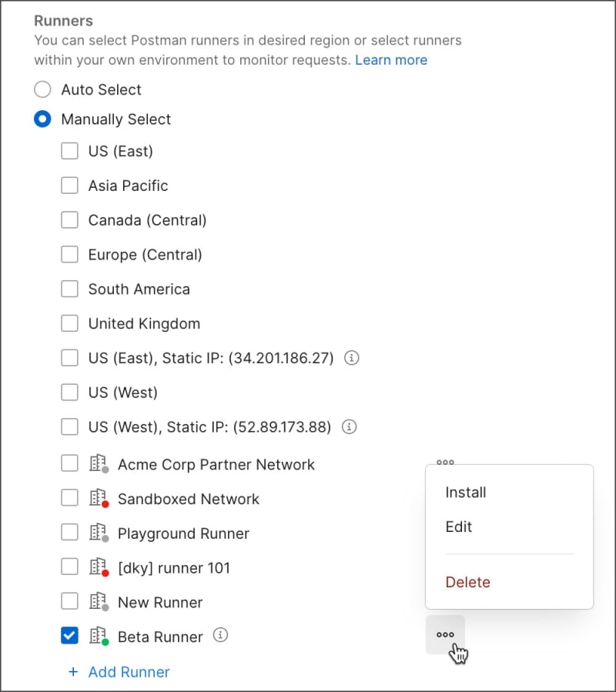Check the US (East) checkbox
Viewport: 616px width, 692px height.
[69, 151]
